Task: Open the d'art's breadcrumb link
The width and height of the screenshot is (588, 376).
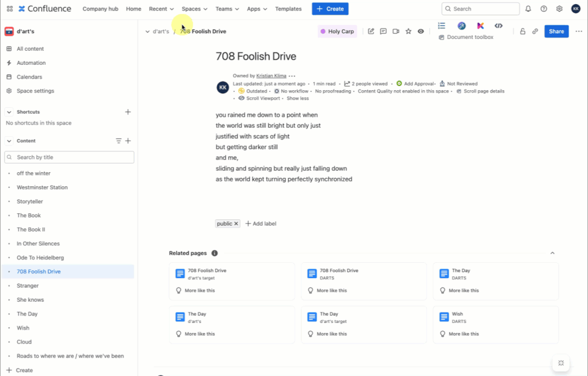Action: point(161,31)
